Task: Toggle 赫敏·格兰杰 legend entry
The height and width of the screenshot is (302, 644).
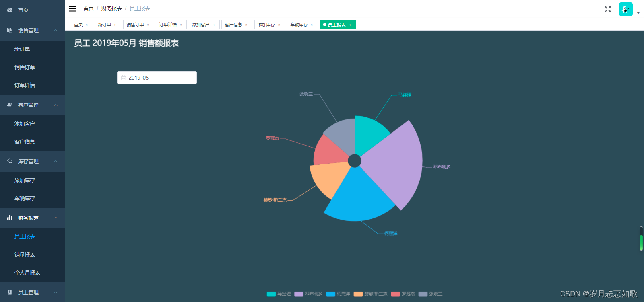Action: [371, 294]
